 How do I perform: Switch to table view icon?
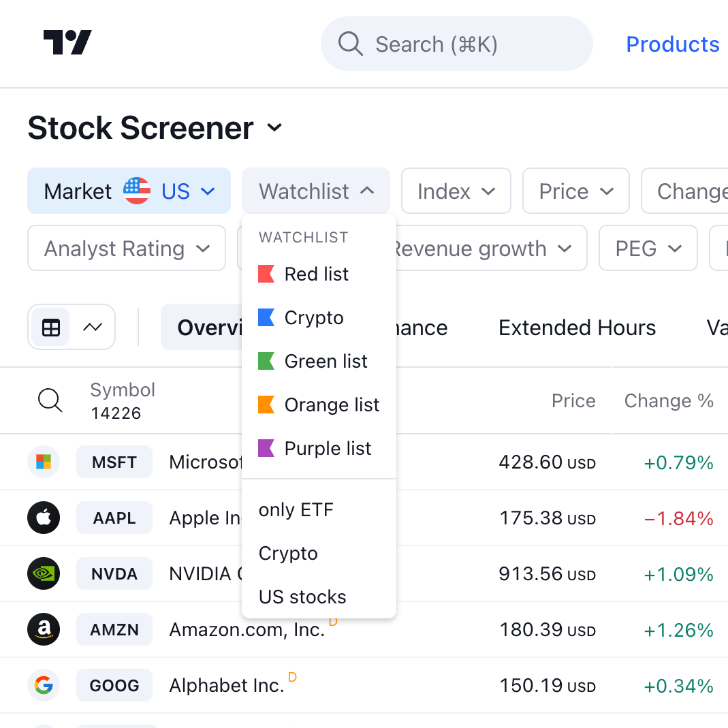51,328
